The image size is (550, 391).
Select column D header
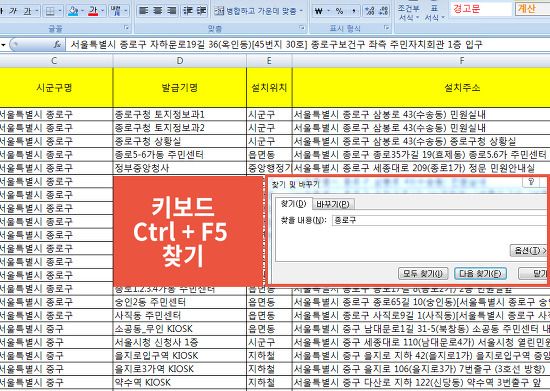(x=180, y=61)
